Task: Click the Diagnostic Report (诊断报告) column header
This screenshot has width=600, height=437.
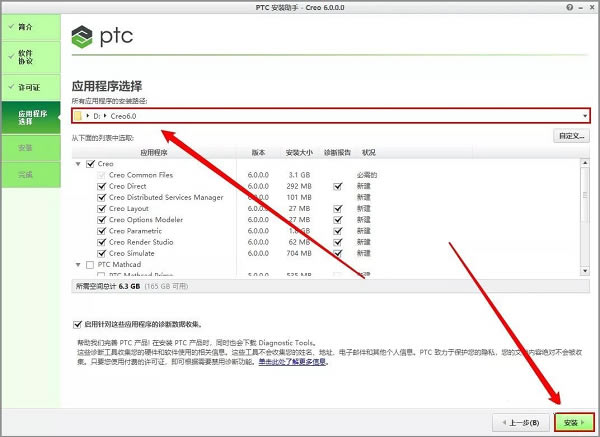Action: click(338, 152)
